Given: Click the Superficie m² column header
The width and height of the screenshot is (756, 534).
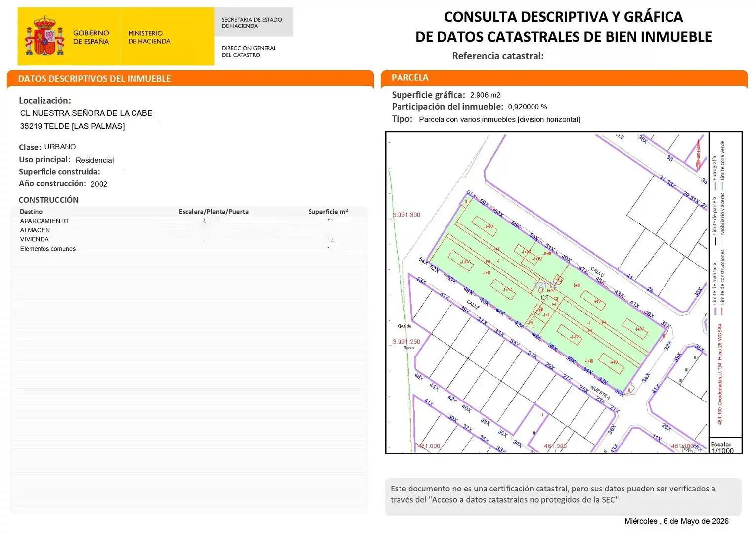Looking at the screenshot, I should click(328, 212).
